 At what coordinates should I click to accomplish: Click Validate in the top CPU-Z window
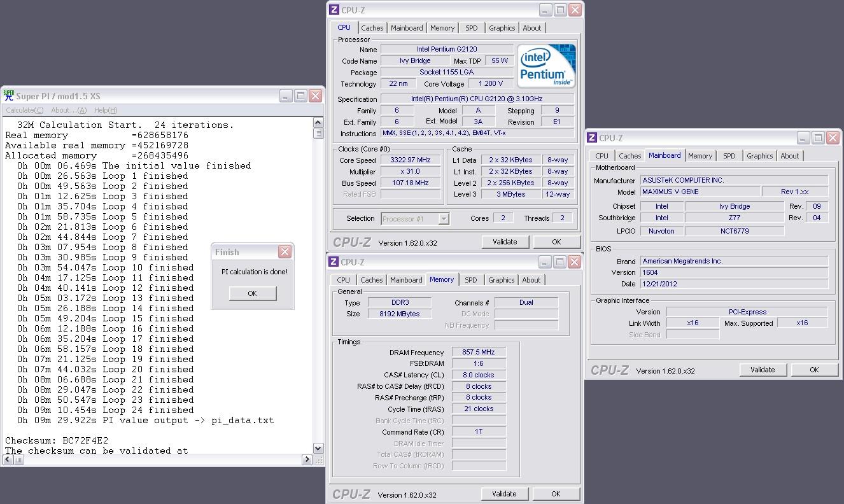pyautogui.click(x=505, y=242)
